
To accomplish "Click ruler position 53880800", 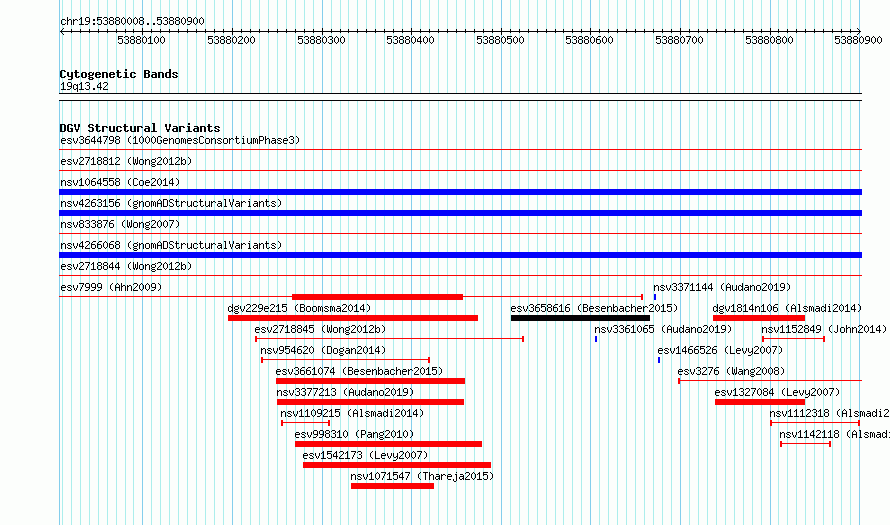I will 769,40.
